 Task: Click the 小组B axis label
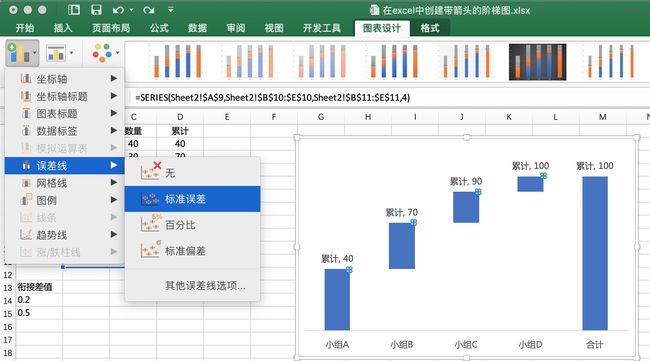[401, 344]
